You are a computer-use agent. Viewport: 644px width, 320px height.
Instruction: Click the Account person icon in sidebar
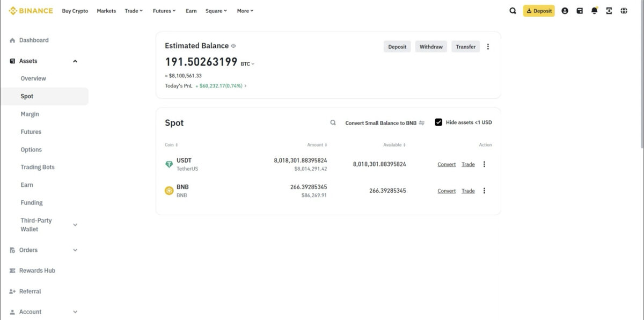[12, 312]
